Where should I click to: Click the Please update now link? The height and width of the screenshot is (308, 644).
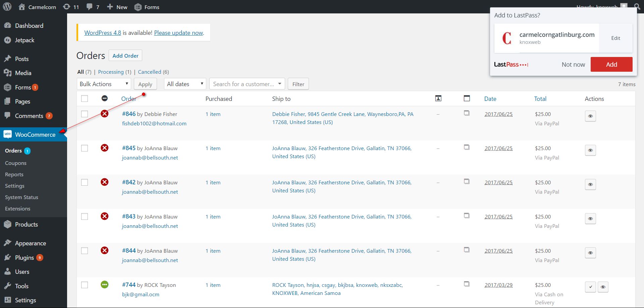point(178,33)
